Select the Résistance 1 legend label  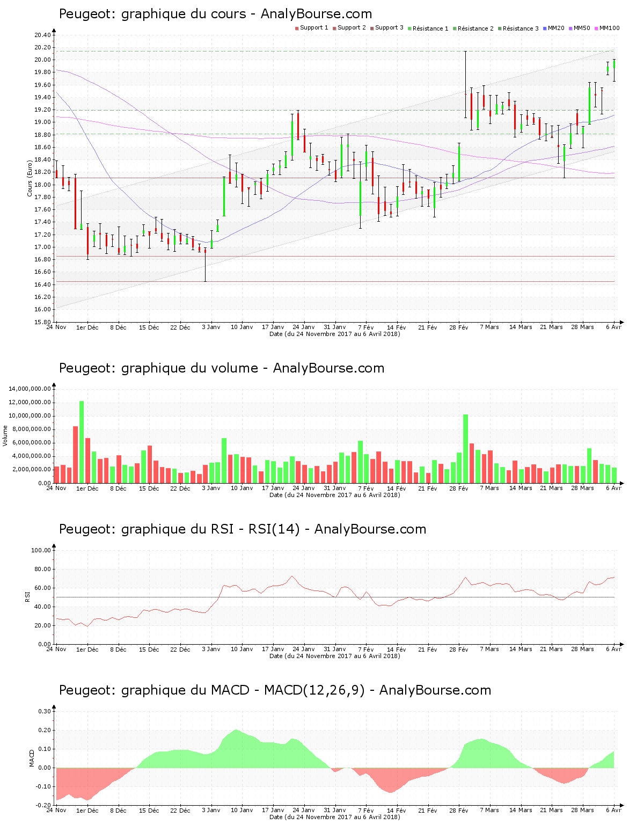(x=430, y=28)
